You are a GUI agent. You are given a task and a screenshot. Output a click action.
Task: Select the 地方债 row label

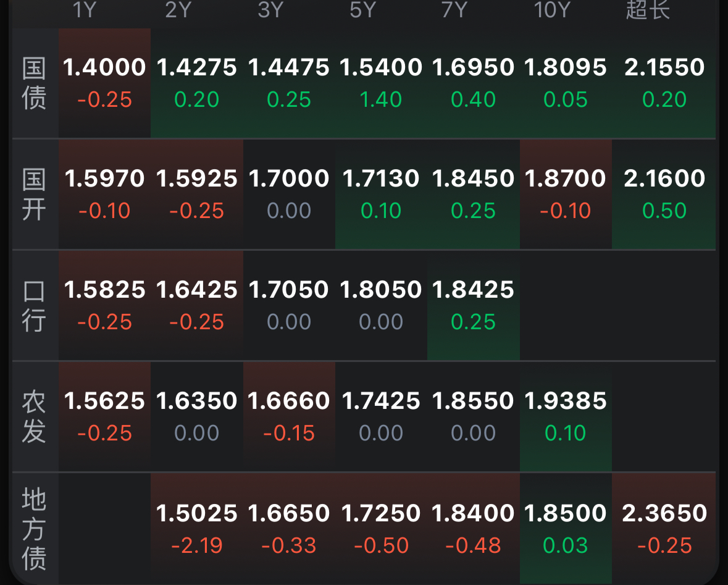tap(35, 529)
